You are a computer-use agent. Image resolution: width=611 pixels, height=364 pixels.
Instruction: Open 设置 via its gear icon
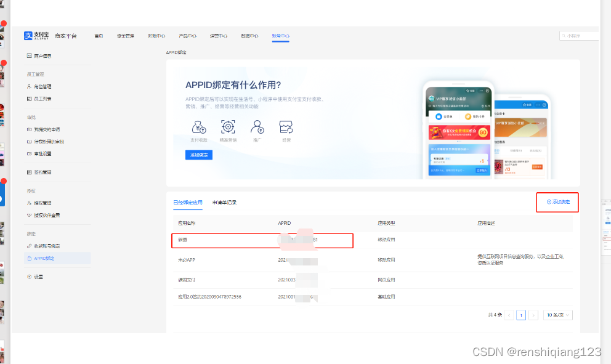click(29, 277)
